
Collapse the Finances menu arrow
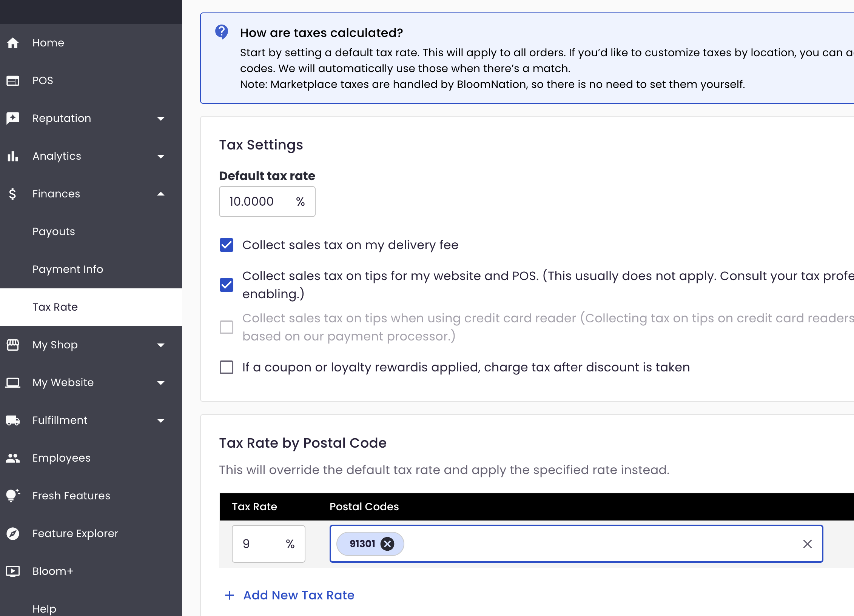[x=161, y=194]
